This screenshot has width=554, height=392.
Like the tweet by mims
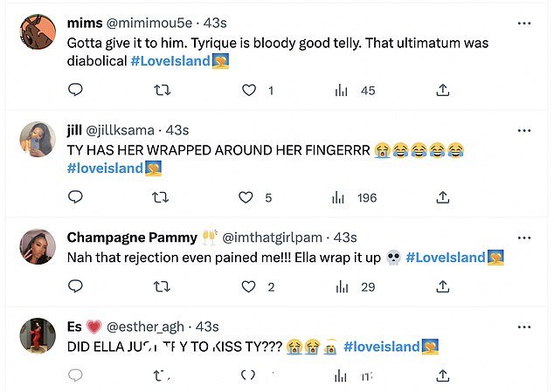tap(249, 91)
